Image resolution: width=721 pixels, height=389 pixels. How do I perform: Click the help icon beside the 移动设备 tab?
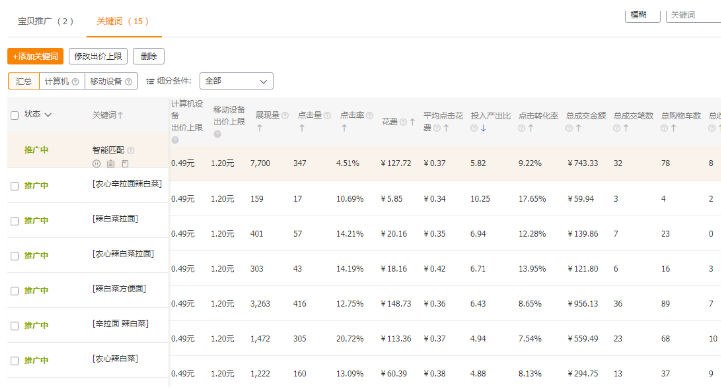point(128,82)
